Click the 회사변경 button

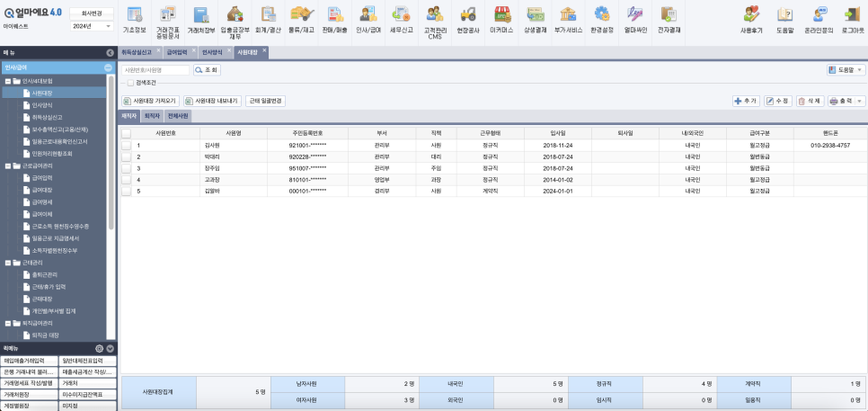tap(92, 13)
